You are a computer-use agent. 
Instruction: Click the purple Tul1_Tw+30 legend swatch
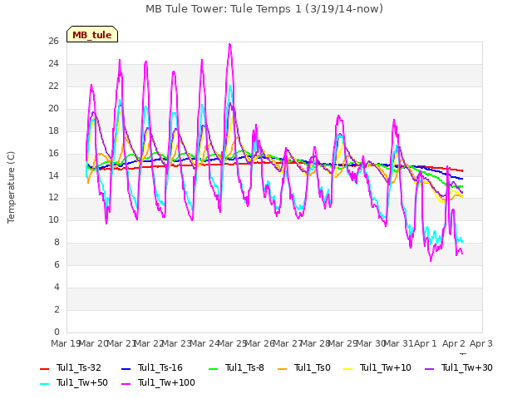click(x=430, y=368)
